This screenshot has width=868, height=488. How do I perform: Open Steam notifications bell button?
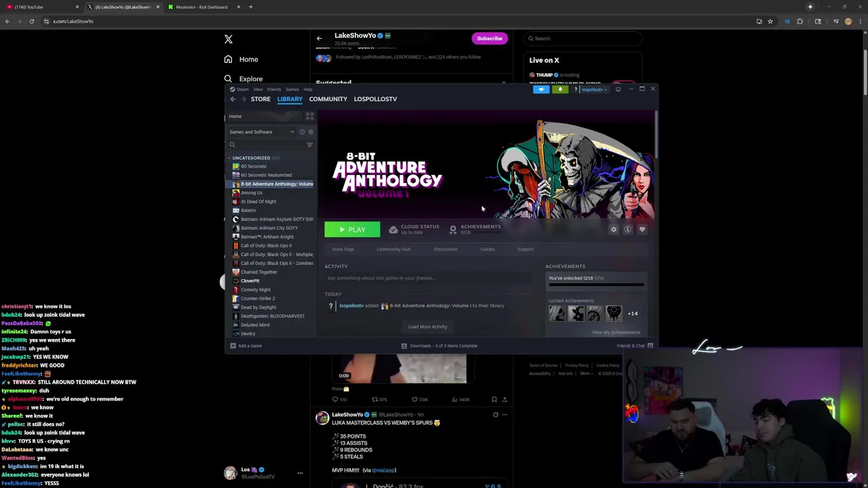560,89
